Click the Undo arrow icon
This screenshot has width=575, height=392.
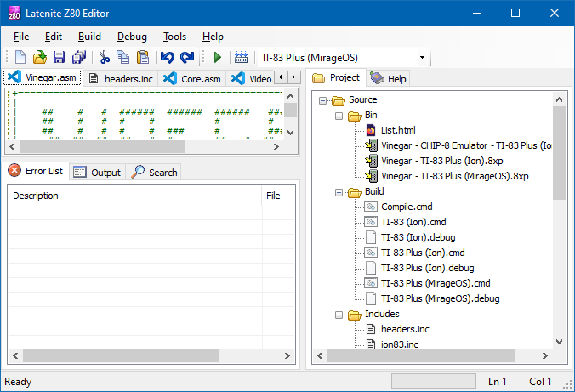(168, 58)
